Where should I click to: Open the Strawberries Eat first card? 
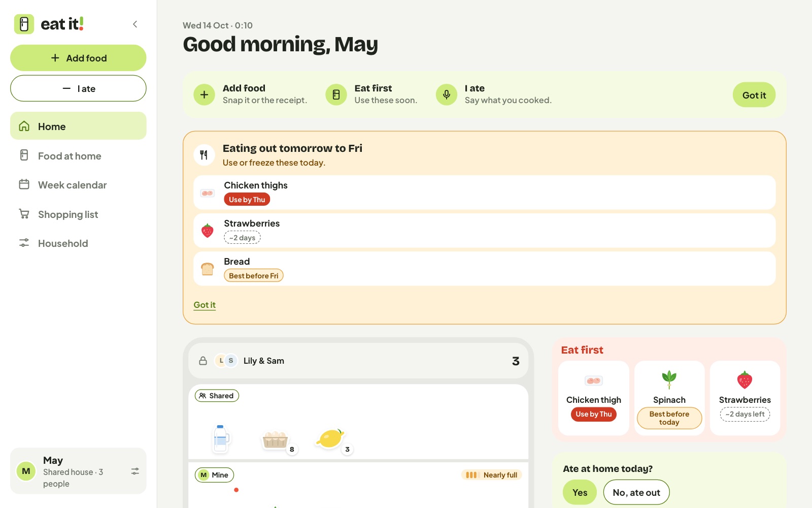point(745,398)
